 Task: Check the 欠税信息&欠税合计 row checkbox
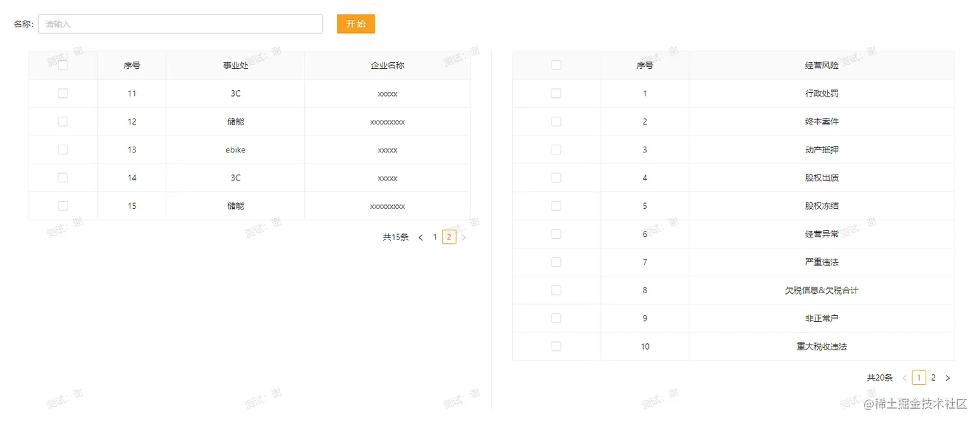(x=556, y=290)
